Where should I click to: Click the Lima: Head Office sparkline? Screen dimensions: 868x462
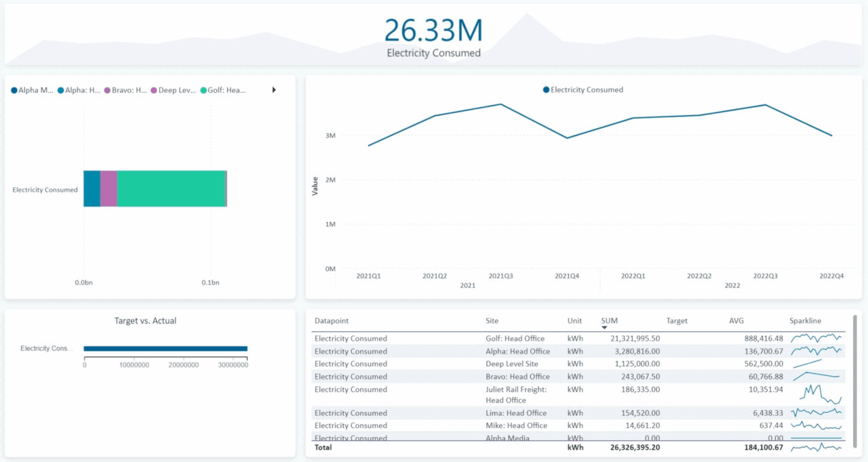(816, 413)
